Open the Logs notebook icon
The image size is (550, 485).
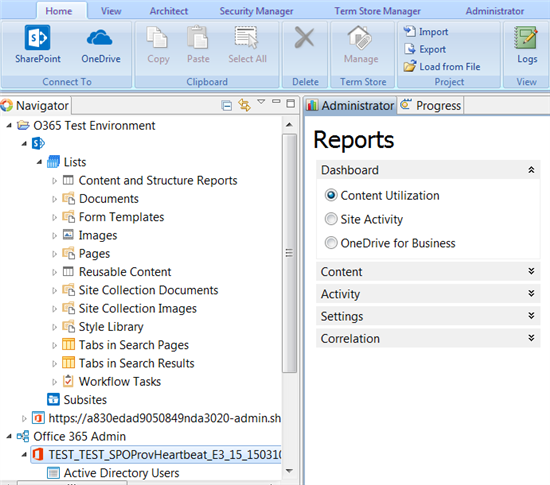click(525, 38)
